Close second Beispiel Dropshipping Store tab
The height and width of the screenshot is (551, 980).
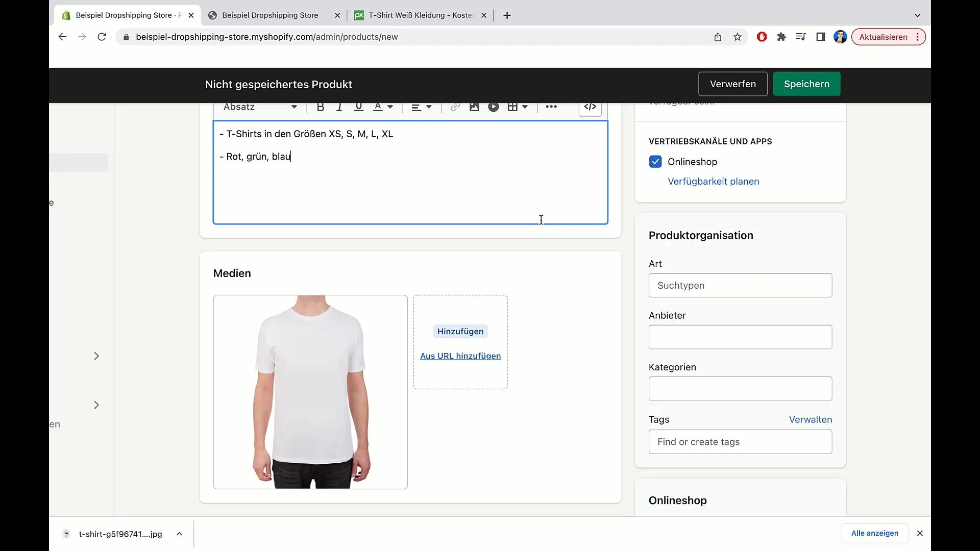coord(337,15)
